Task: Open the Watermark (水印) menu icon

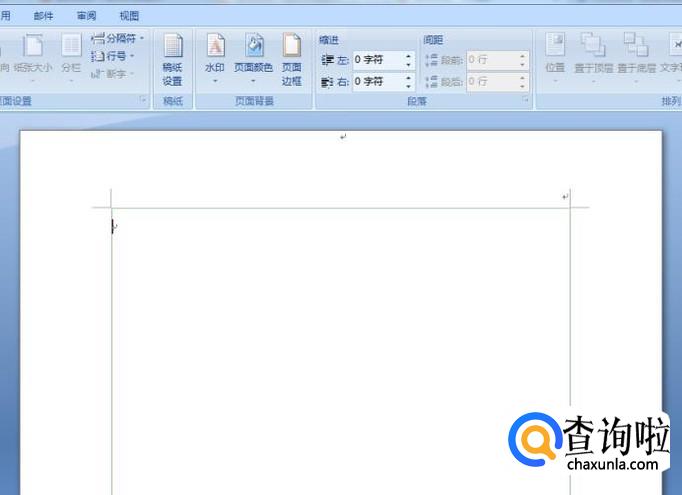Action: 215,57
